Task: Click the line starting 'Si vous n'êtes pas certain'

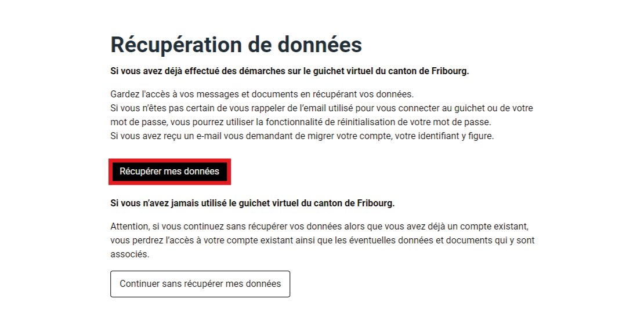Action: click(321, 108)
